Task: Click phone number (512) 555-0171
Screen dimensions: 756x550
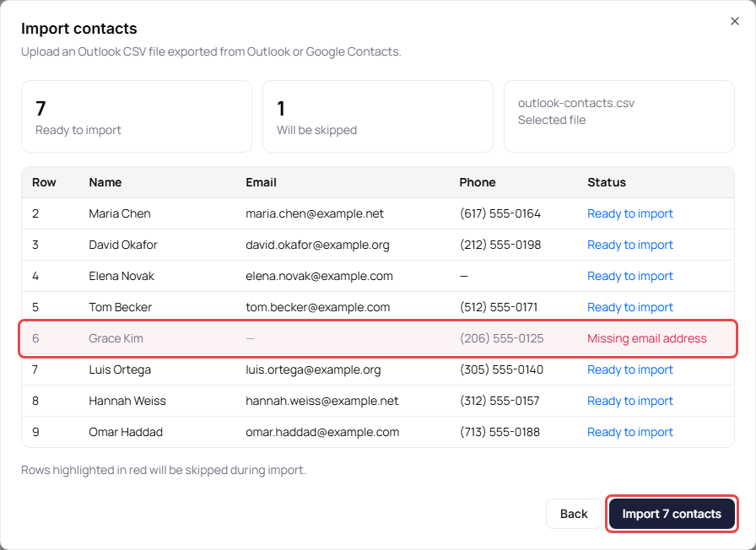Action: point(499,307)
